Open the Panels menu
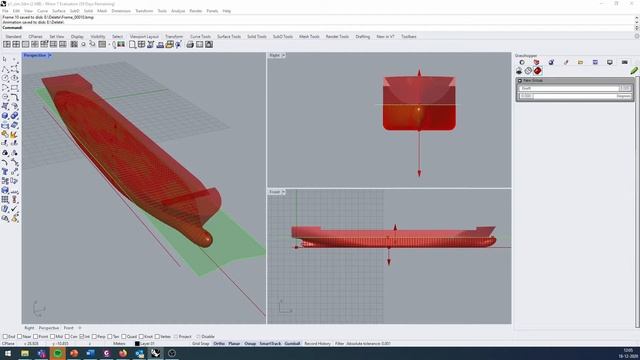This screenshot has width=640, height=360. (x=212, y=11)
